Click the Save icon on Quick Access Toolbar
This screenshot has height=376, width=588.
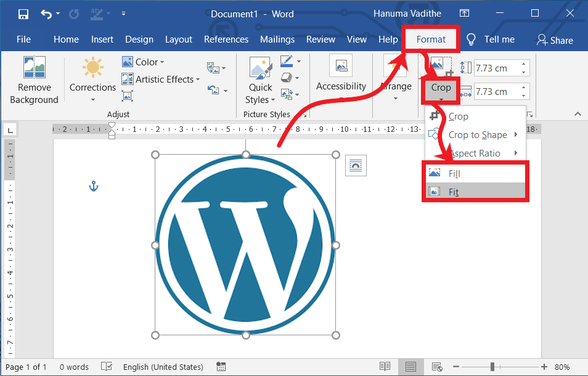[x=23, y=13]
